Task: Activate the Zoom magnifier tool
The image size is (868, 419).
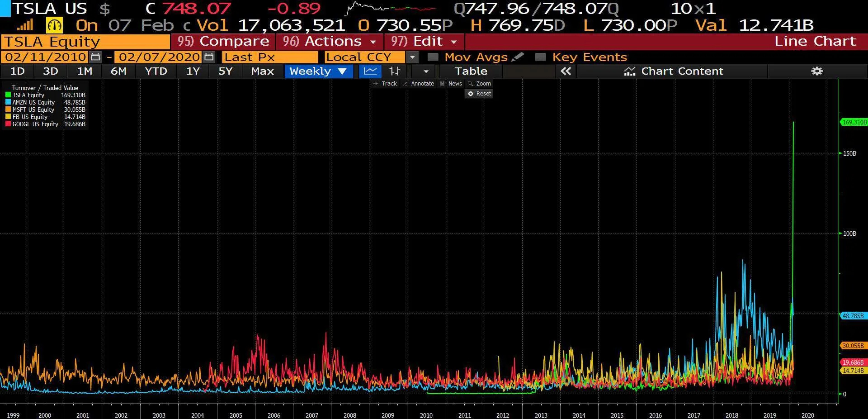Action: 480,84
